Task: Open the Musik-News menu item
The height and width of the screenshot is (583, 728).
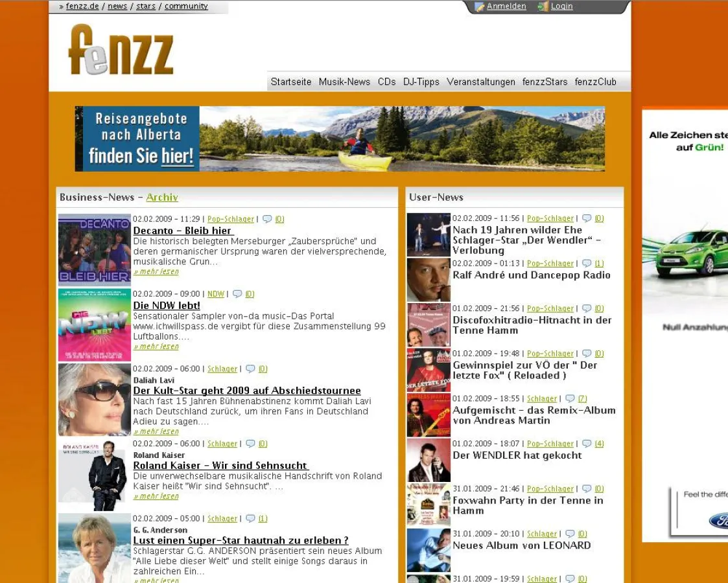Action: pos(344,82)
